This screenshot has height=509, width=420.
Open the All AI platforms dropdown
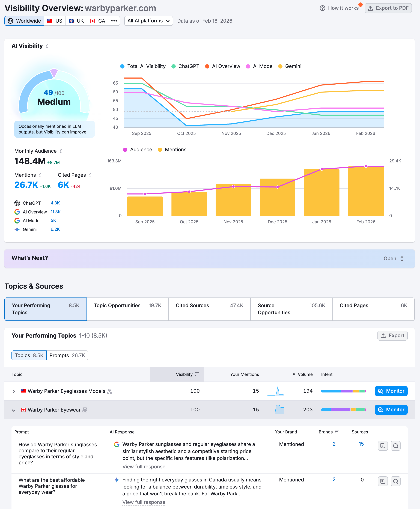(148, 21)
